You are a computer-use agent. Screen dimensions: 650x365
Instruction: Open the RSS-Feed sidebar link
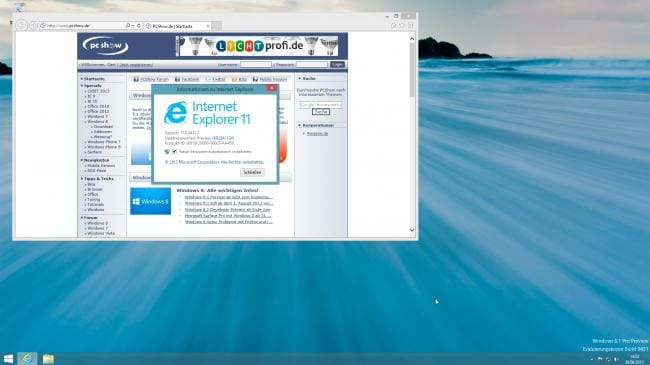(97, 170)
